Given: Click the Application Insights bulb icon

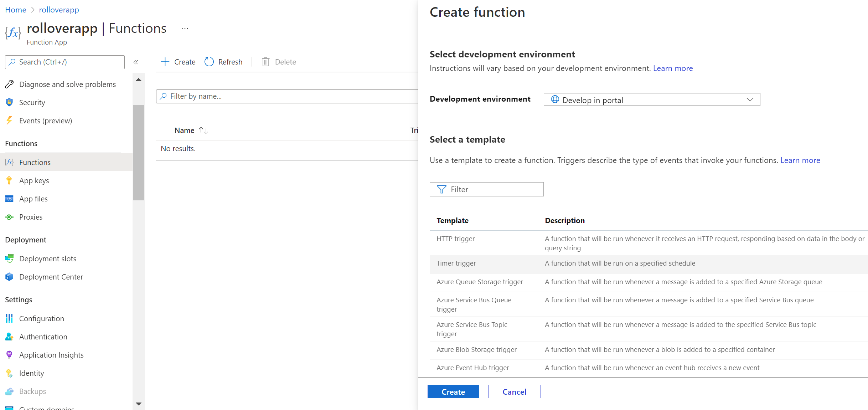Looking at the screenshot, I should pos(10,355).
